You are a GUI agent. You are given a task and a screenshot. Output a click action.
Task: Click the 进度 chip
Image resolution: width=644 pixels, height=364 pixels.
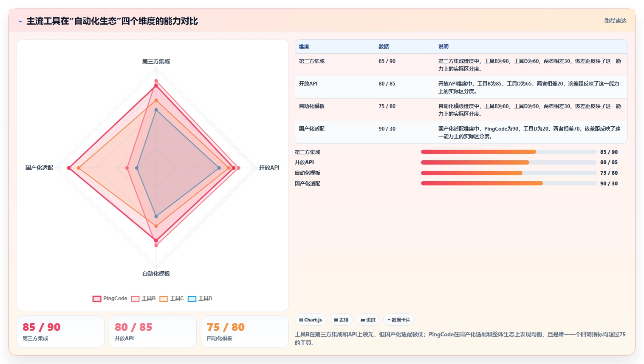pyautogui.click(x=368, y=320)
